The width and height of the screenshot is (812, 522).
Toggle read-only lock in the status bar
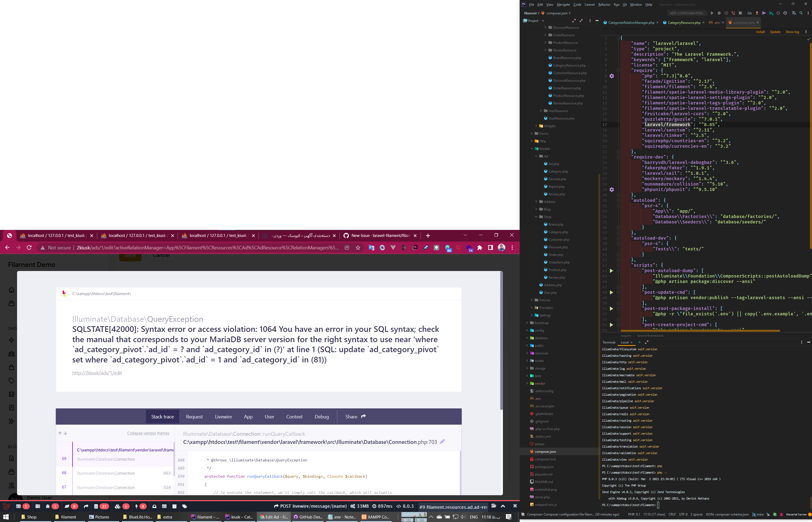point(768,514)
